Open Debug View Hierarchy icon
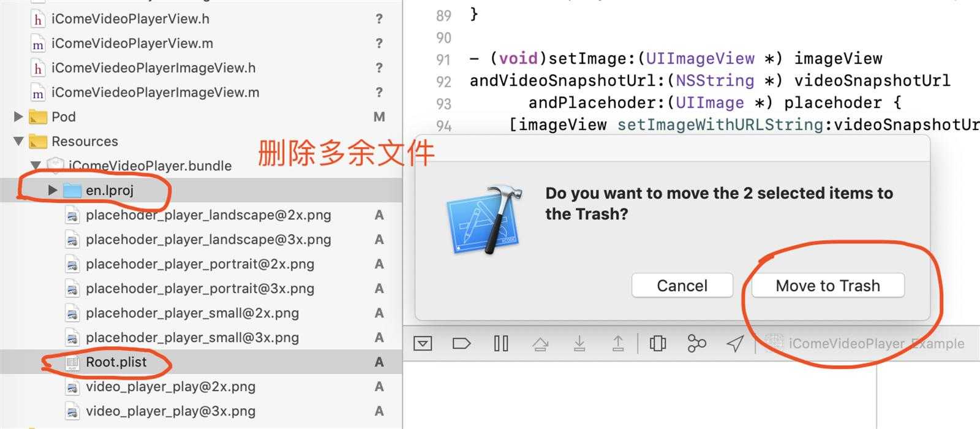Screen dimensions: 980x429 658,343
